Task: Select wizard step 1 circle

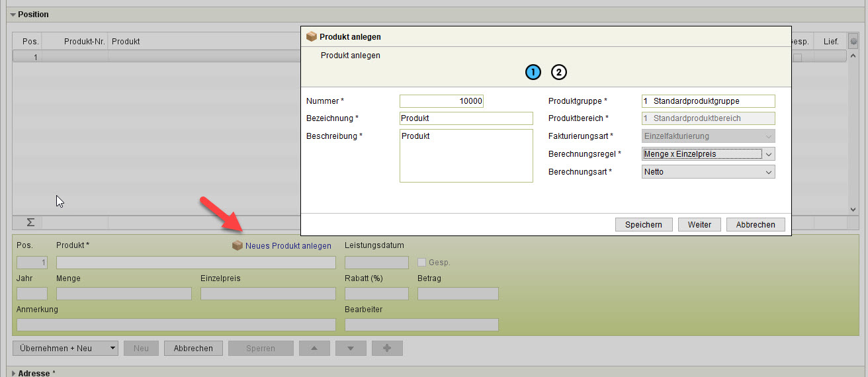Action: [533, 72]
